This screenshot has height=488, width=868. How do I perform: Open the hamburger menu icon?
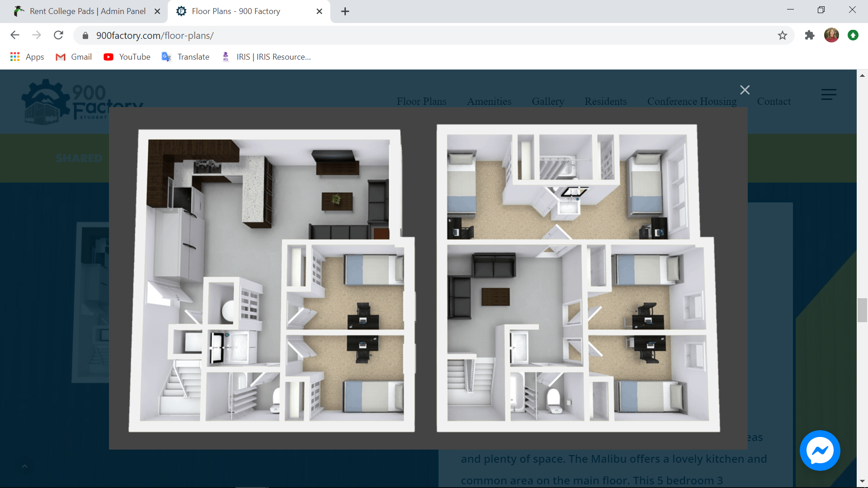coord(829,94)
